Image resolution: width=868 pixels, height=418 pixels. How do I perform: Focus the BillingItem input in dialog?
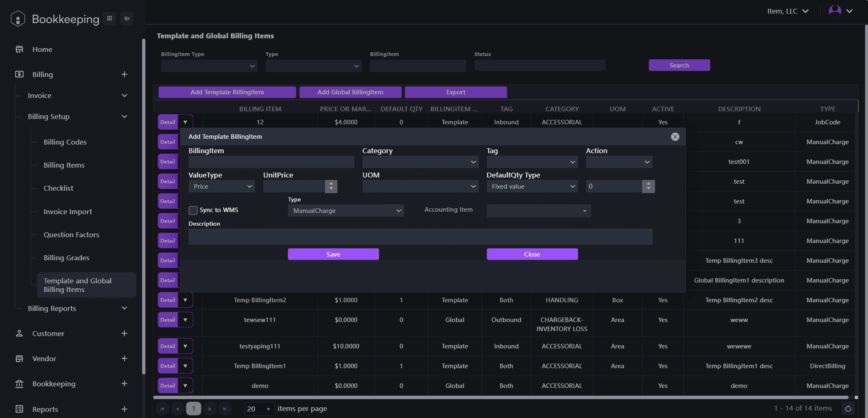[271, 162]
